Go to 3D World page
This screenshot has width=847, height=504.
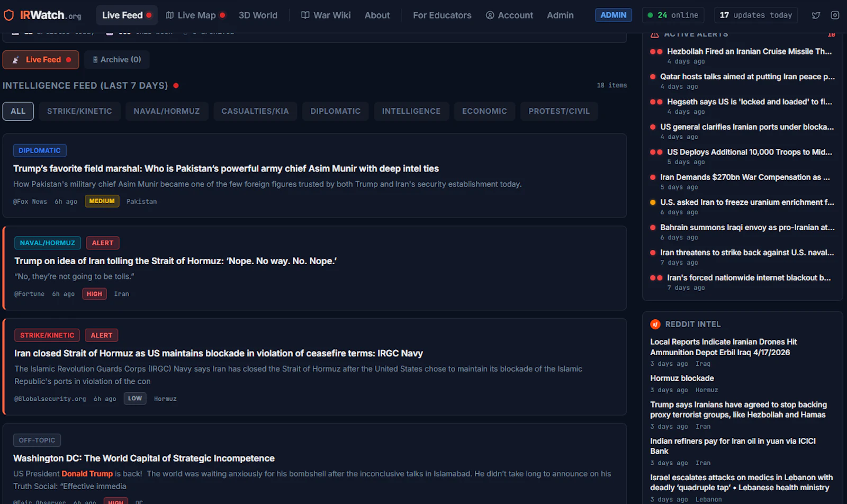click(x=258, y=15)
